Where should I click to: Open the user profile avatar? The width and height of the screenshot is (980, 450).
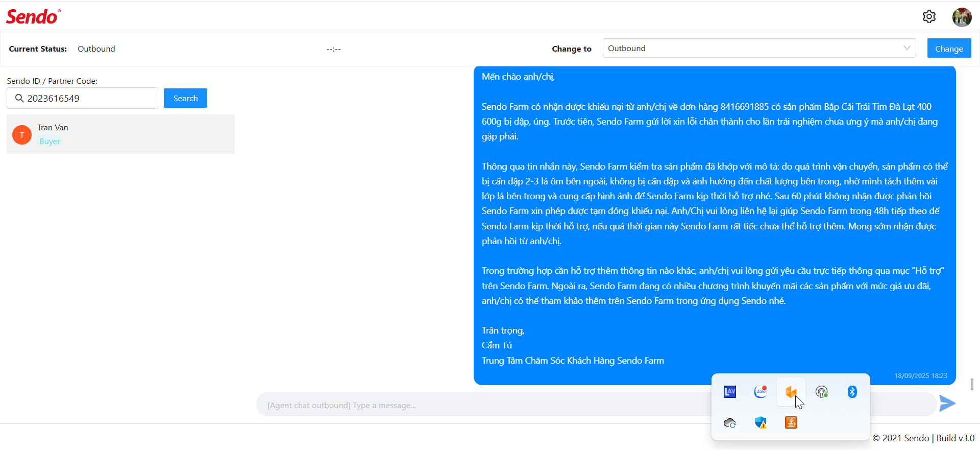pos(962,17)
